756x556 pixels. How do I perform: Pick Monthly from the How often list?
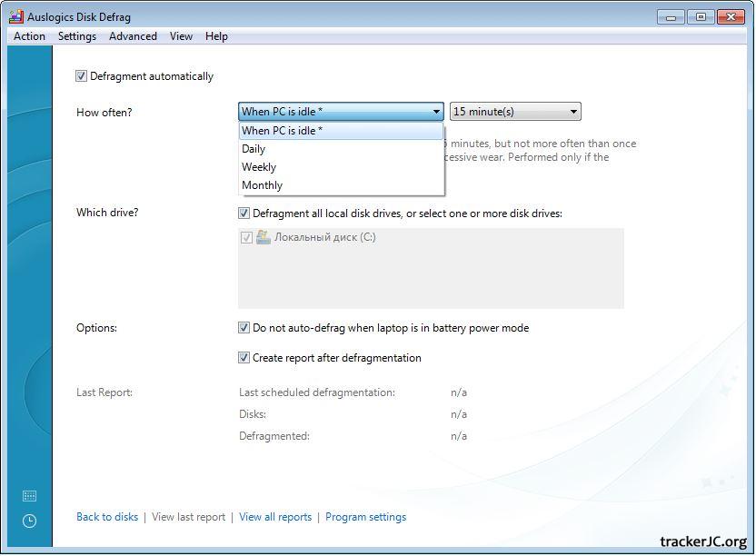coord(262,185)
